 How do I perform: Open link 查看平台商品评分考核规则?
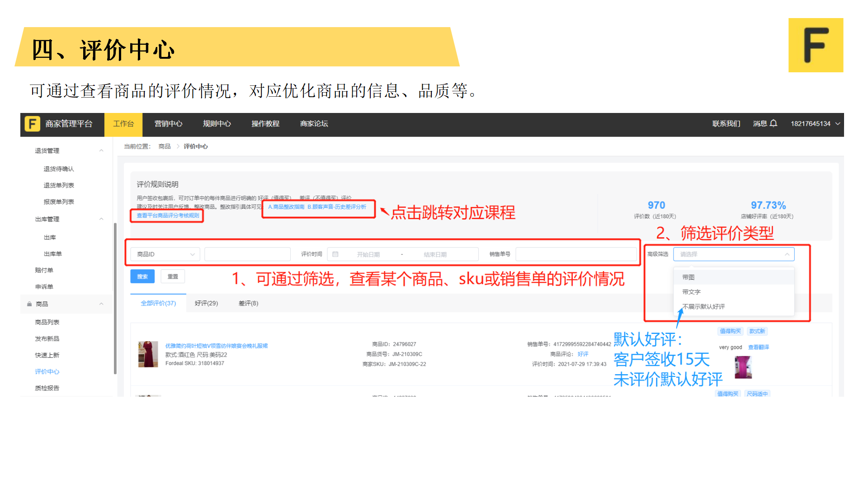click(168, 216)
